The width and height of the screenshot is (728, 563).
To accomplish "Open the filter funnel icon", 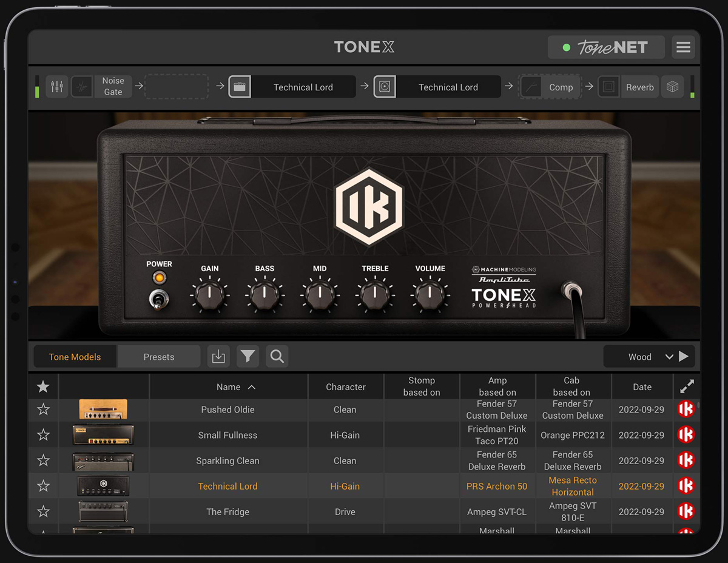I will [x=248, y=357].
